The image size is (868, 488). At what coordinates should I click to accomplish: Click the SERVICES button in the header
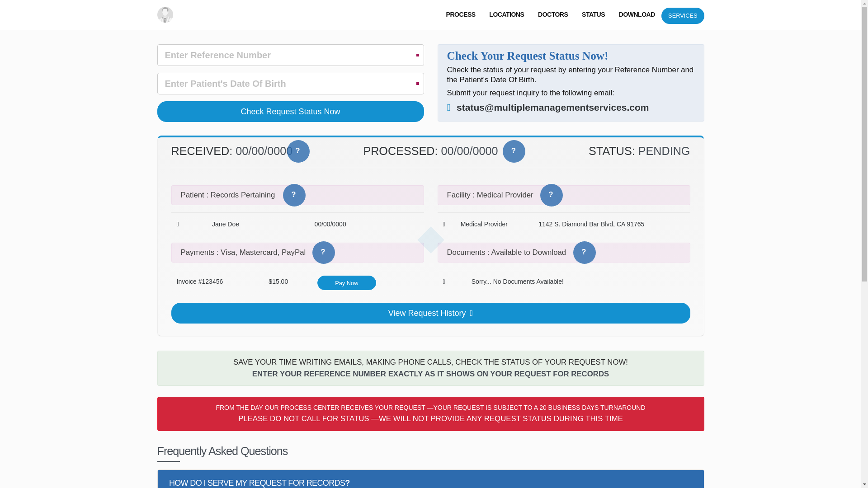click(683, 16)
